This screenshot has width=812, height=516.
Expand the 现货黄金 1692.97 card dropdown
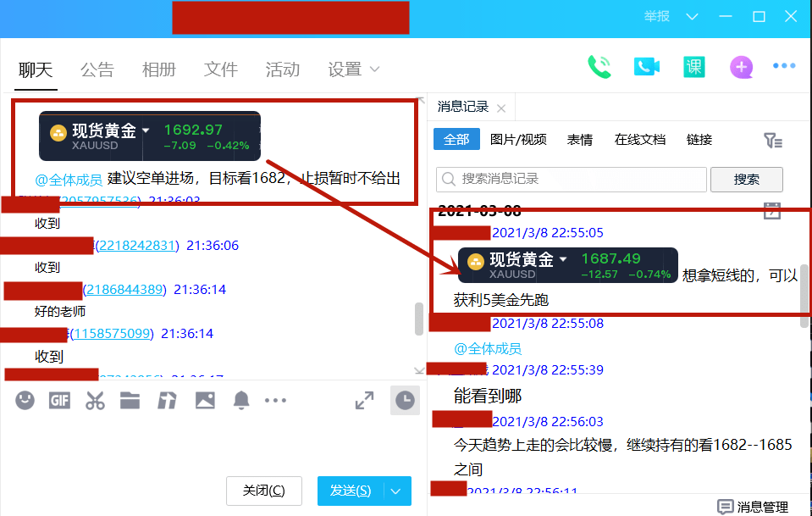click(x=146, y=130)
